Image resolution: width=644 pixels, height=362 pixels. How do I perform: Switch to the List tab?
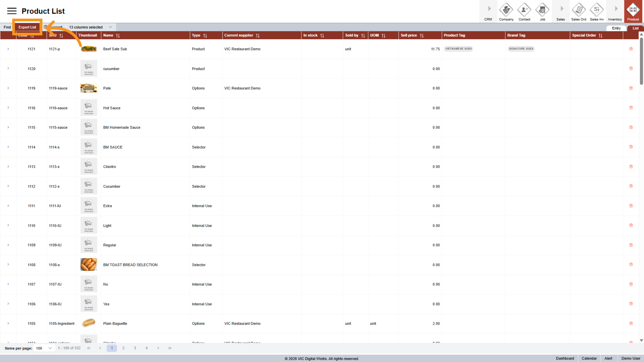pyautogui.click(x=635, y=28)
